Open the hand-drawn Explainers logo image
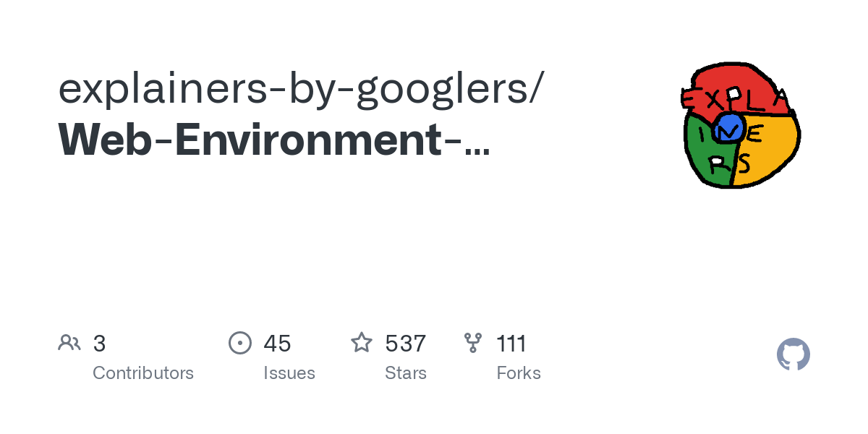This screenshot has height=434, width=868. tap(740, 125)
